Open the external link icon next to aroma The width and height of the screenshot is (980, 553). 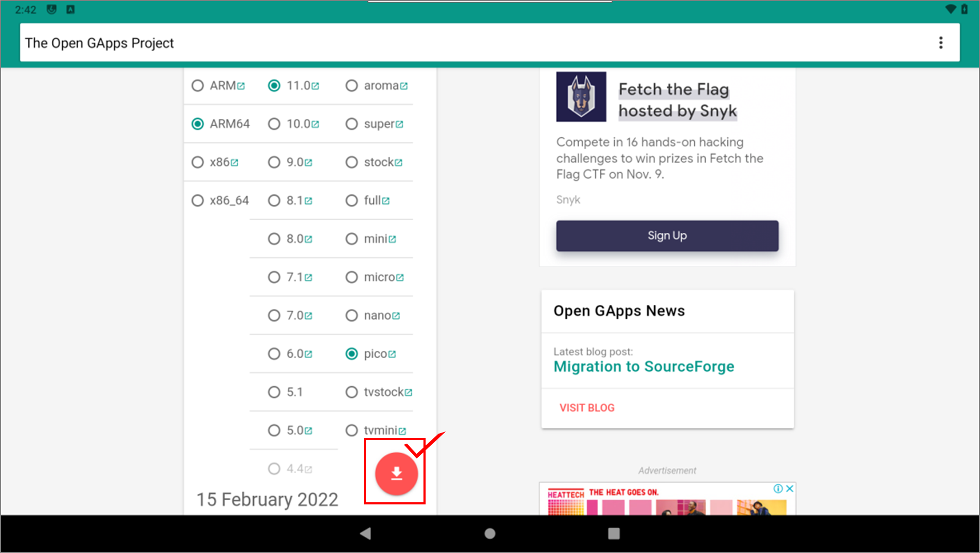coord(404,86)
